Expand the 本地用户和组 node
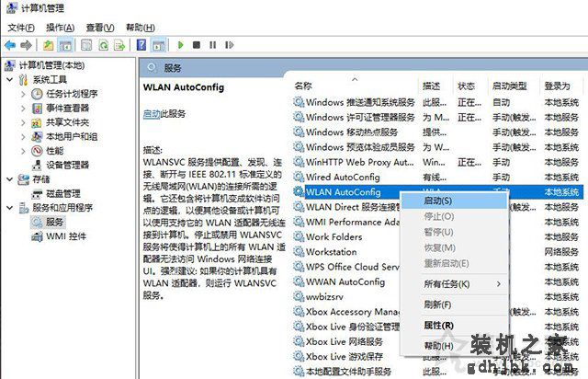This screenshot has width=588, height=379. coord(23,137)
